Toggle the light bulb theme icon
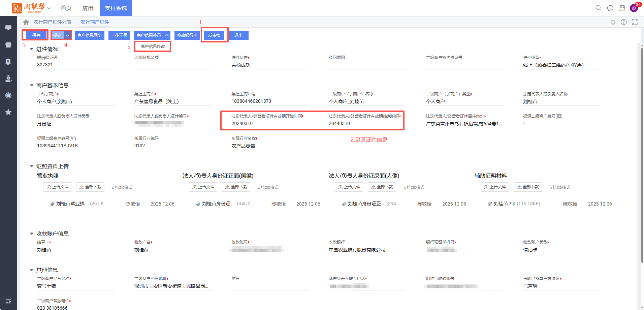Image resolution: width=644 pixels, height=310 pixels. (x=613, y=22)
